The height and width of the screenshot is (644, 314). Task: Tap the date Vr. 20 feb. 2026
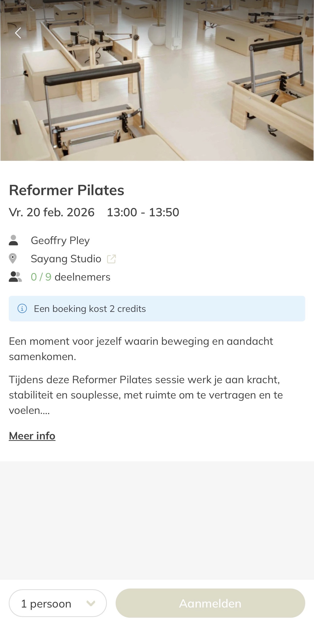[52, 212]
